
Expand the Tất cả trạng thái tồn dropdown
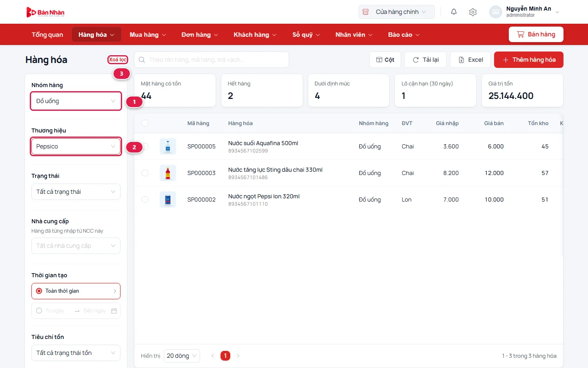coord(76,353)
